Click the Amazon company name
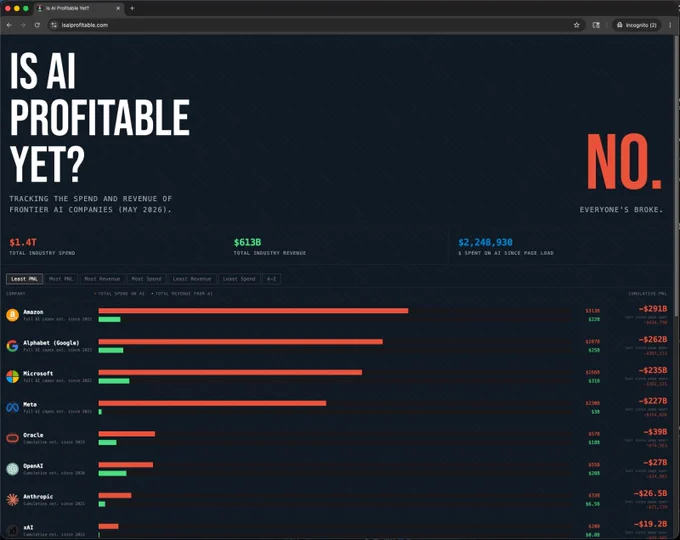680x540 pixels. point(33,312)
